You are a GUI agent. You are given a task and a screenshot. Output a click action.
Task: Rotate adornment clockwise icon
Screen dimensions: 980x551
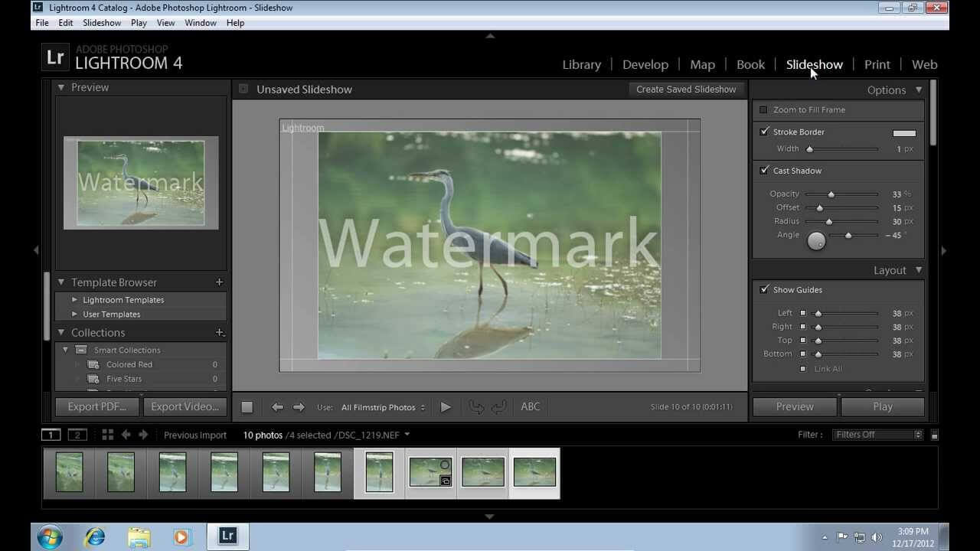point(498,407)
